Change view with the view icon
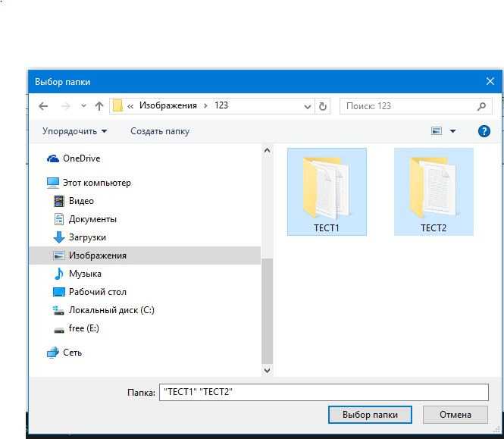This screenshot has height=439, width=504. point(437,131)
